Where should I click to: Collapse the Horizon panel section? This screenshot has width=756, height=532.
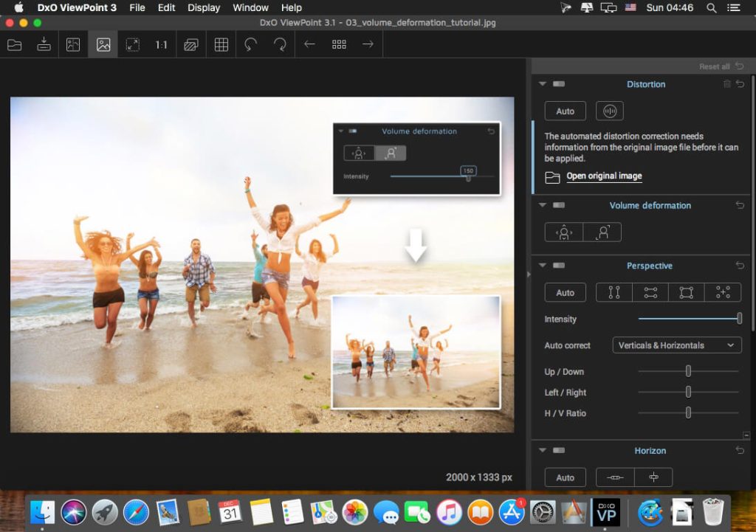point(542,451)
